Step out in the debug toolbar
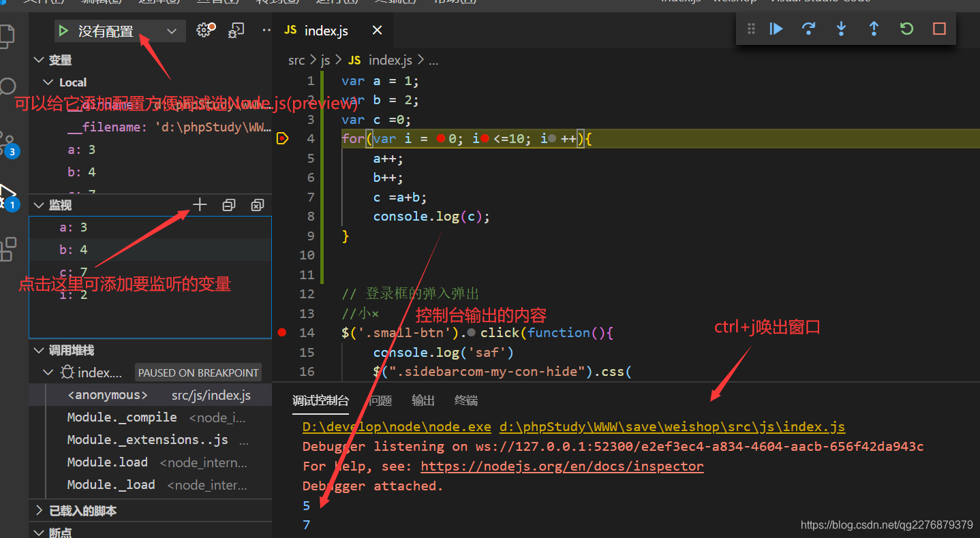 point(874,29)
